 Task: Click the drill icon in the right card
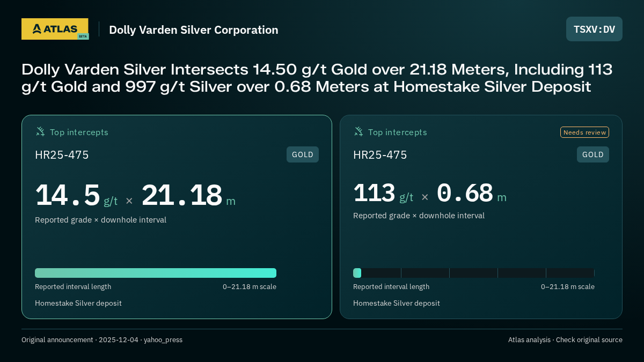(x=358, y=131)
